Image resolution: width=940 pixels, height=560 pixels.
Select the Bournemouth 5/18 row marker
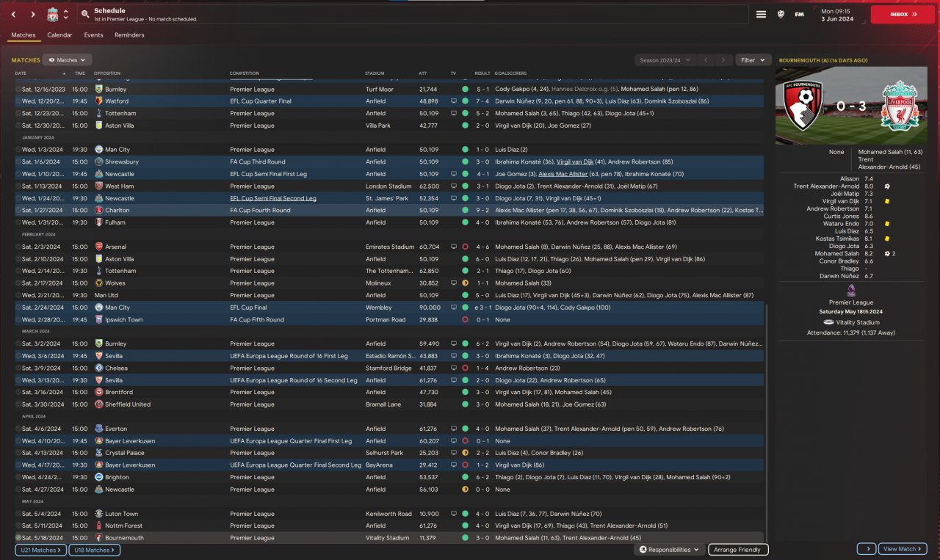pyautogui.click(x=18, y=538)
